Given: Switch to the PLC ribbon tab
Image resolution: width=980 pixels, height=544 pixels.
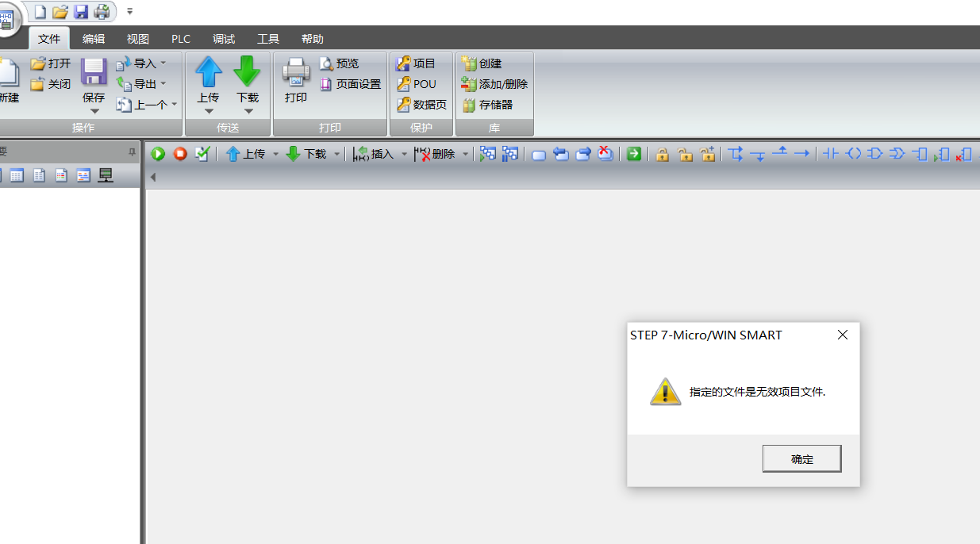Looking at the screenshot, I should (x=181, y=39).
